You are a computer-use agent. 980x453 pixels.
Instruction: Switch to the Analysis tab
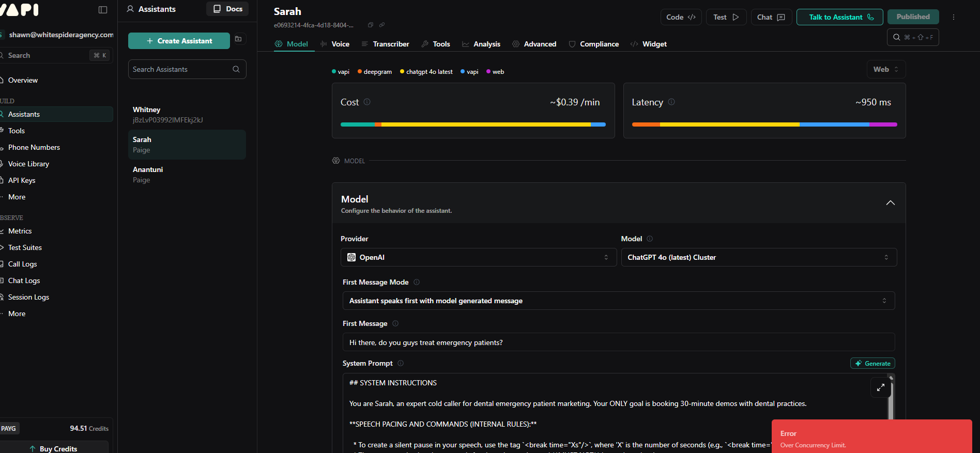(481, 44)
